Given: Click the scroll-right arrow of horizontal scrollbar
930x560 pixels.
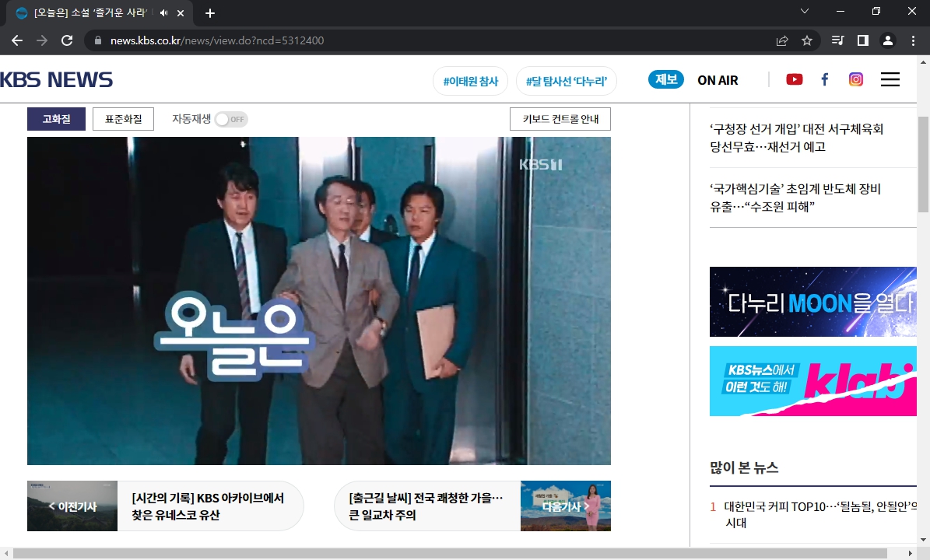Looking at the screenshot, I should [911, 554].
